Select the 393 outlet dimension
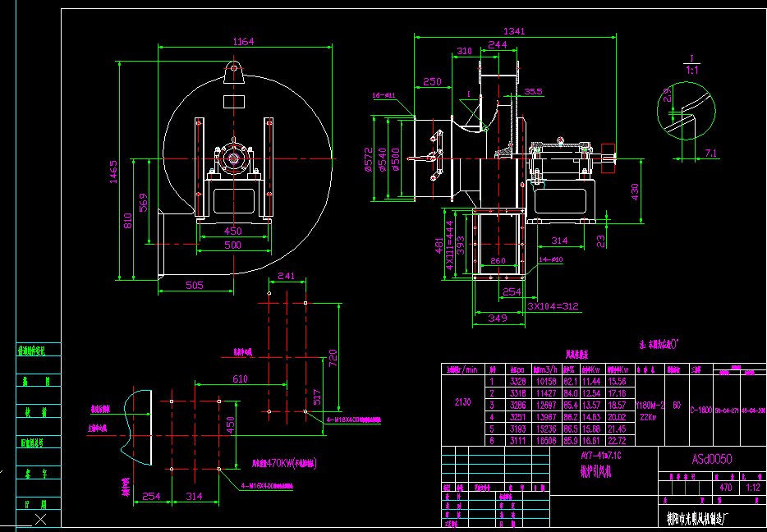The image size is (767, 532). click(x=461, y=246)
